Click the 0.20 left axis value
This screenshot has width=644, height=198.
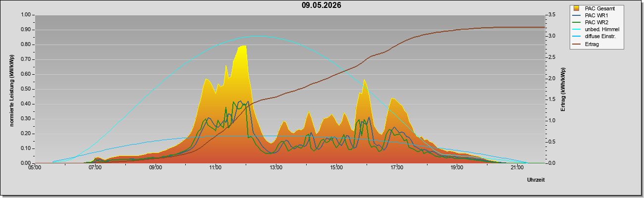click(x=26, y=134)
